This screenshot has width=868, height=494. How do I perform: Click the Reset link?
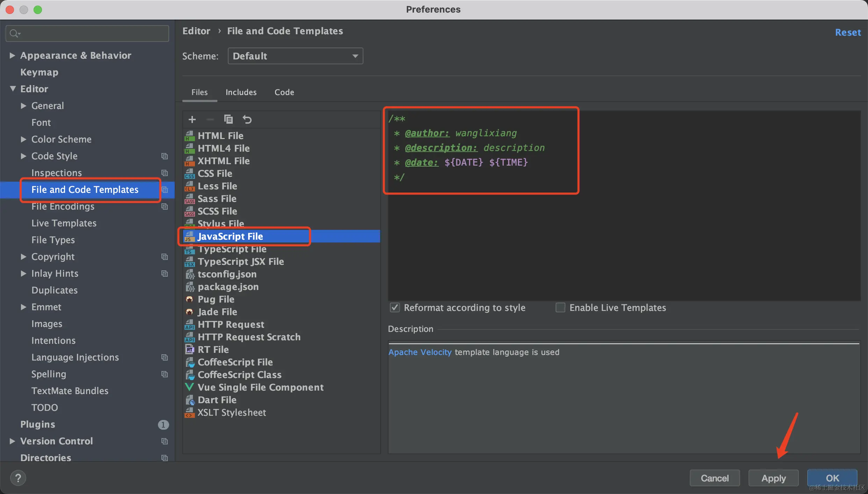click(x=848, y=32)
